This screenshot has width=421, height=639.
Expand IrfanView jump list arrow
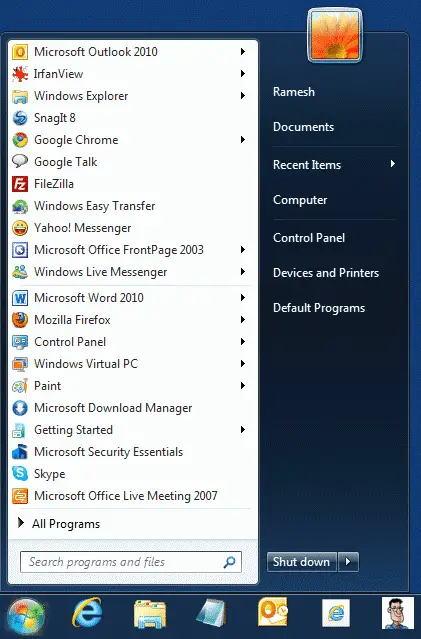click(243, 73)
